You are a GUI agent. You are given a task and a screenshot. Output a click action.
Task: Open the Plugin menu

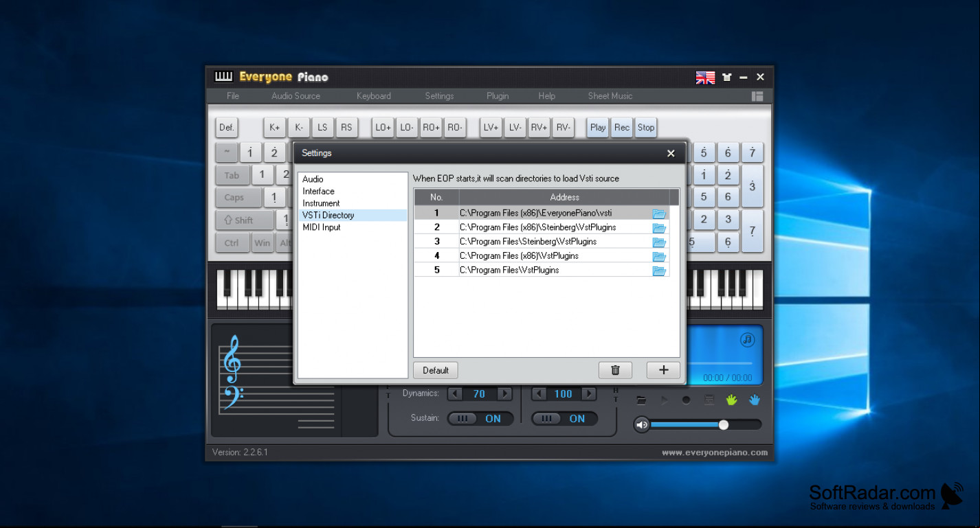click(x=498, y=96)
